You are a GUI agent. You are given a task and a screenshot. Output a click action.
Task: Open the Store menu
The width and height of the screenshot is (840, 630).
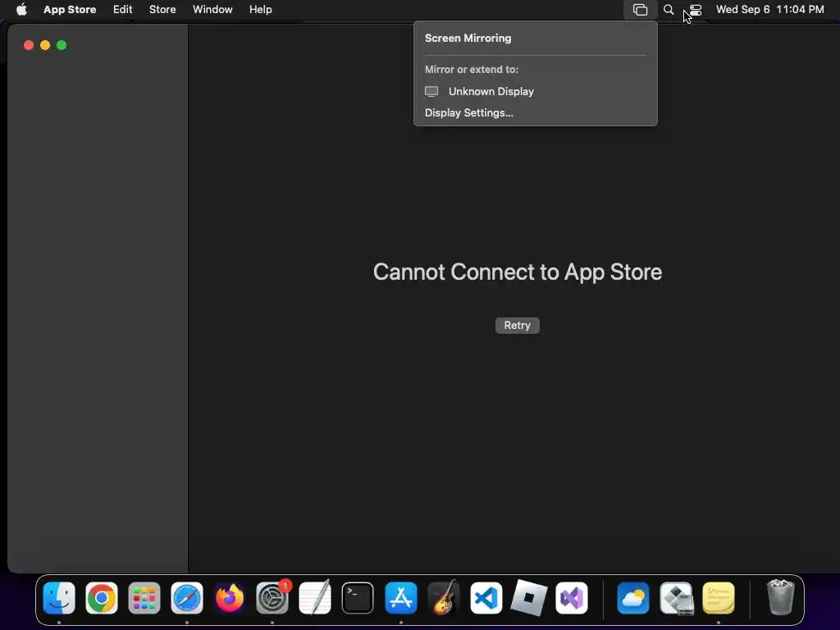(x=162, y=10)
